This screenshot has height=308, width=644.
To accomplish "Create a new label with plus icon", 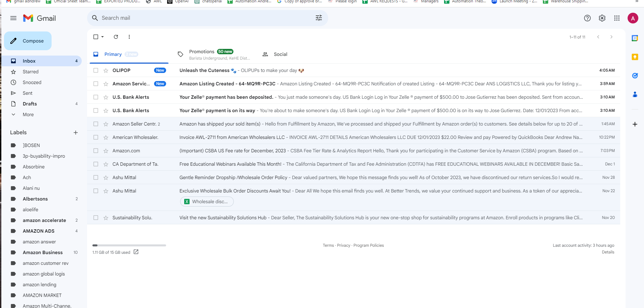I will pos(76,133).
